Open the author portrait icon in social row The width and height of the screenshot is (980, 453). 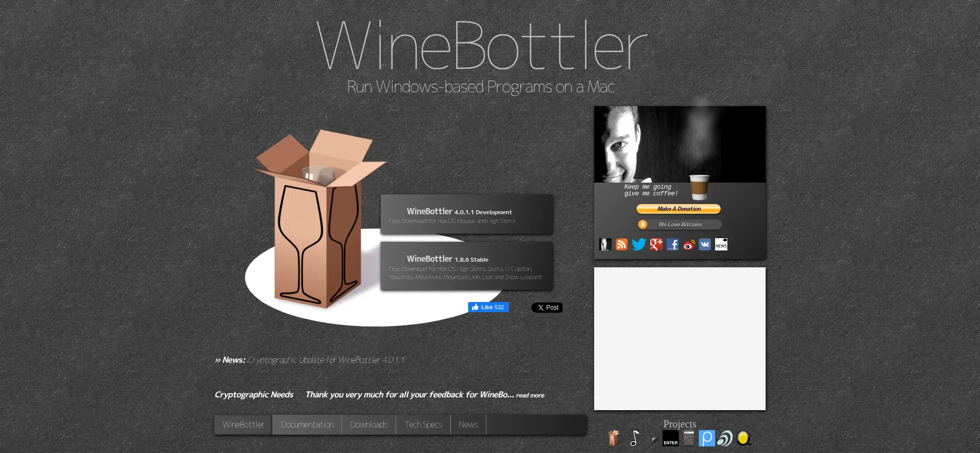pyautogui.click(x=605, y=244)
